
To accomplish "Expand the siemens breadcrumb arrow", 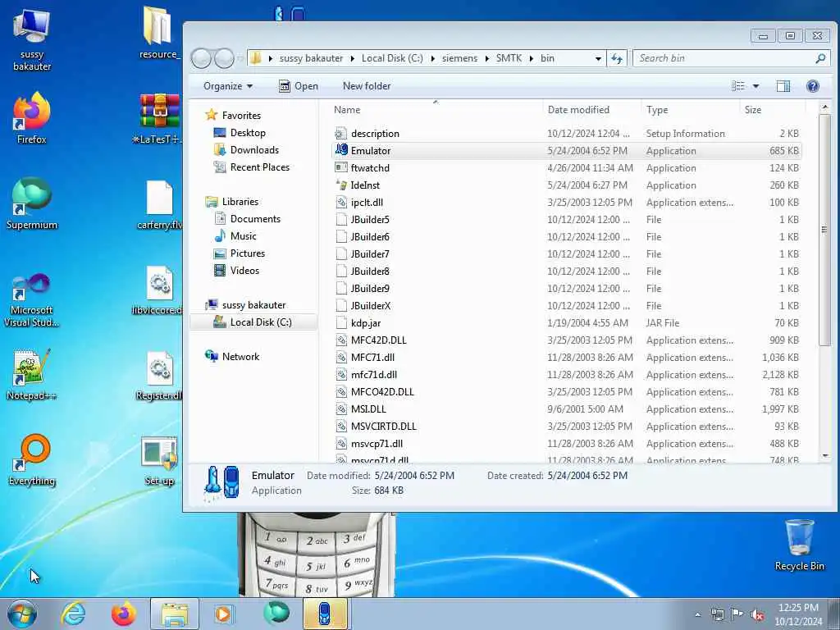I will pos(487,58).
